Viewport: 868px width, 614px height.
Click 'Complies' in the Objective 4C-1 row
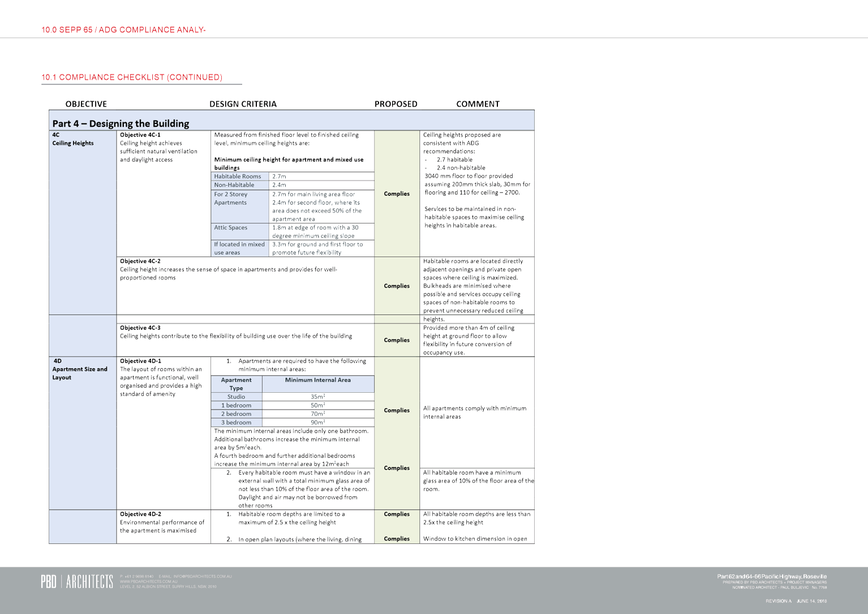click(x=397, y=194)
